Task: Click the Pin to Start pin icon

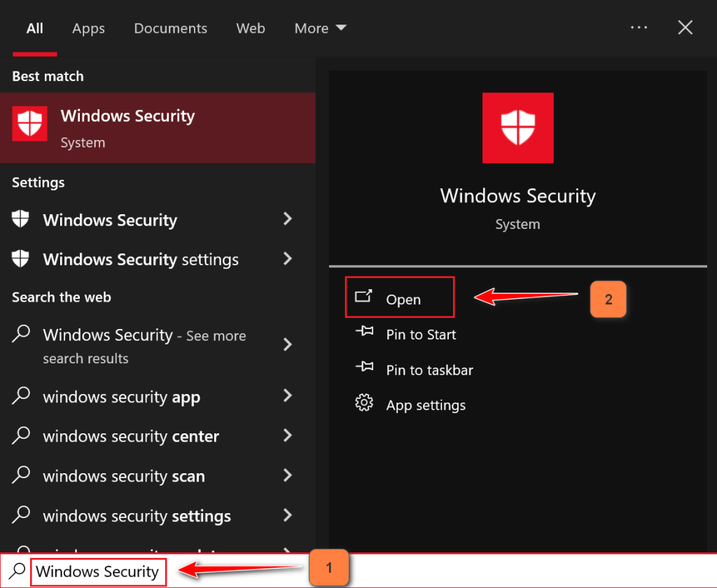Action: [364, 333]
